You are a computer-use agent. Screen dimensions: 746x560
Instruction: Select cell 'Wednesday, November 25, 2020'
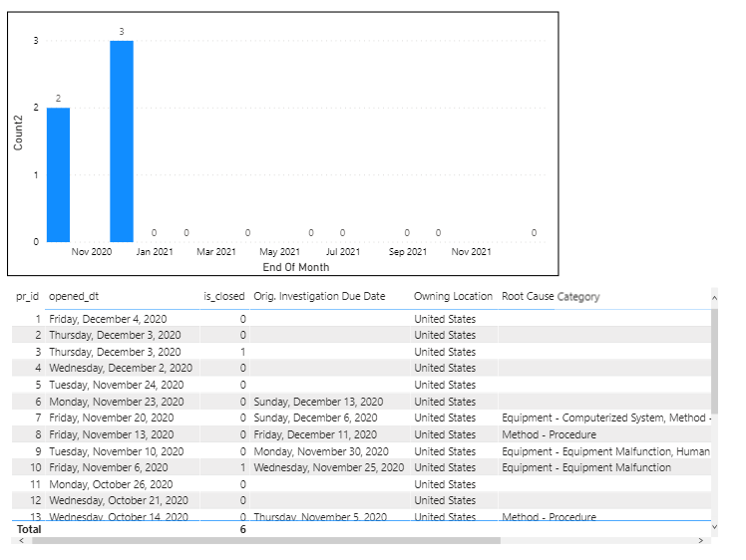tap(329, 467)
